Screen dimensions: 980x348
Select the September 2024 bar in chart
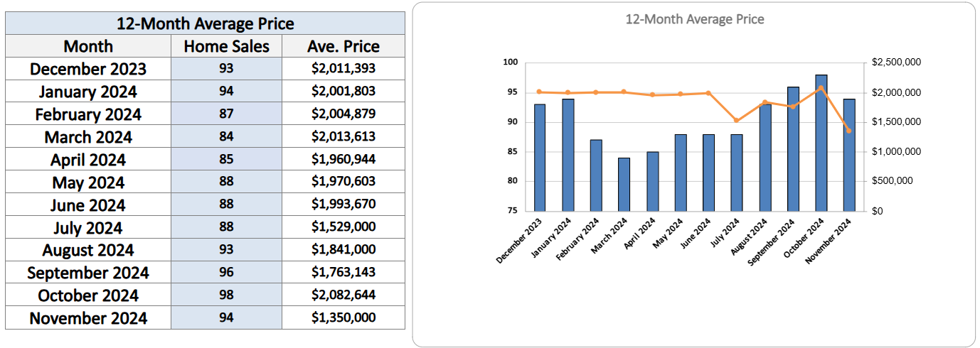point(793,149)
